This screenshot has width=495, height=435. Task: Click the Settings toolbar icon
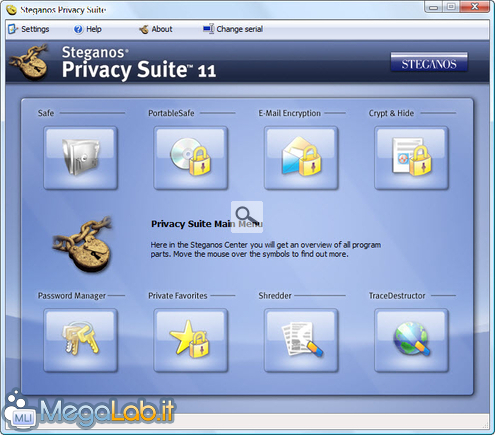click(x=13, y=29)
